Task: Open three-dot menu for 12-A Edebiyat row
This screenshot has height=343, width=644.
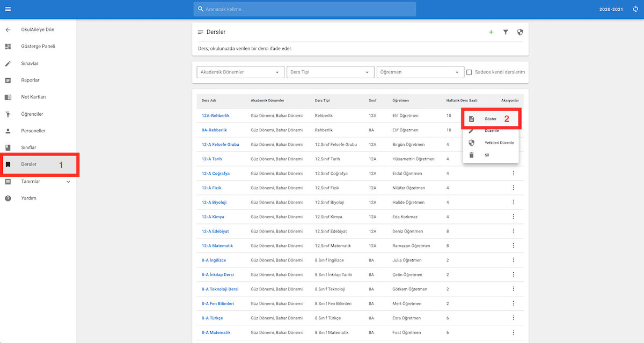Action: point(514,231)
